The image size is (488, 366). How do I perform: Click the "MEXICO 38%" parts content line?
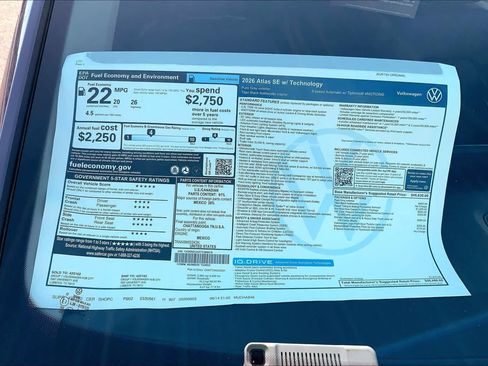point(204,202)
